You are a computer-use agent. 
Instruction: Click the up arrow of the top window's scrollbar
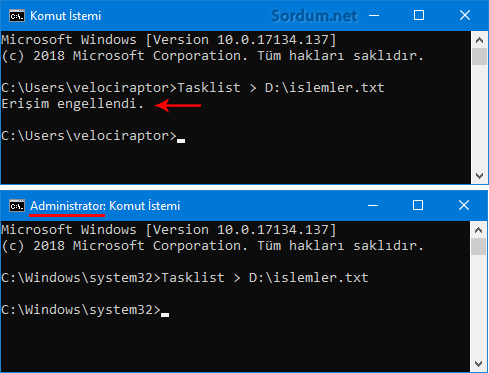click(479, 40)
